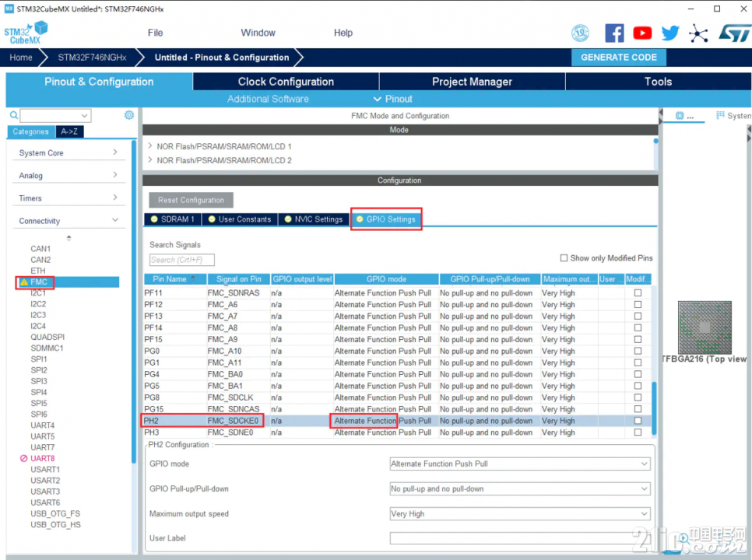Check the Modified box for PH2
Screen dimensions: 752x560
pyautogui.click(x=638, y=421)
